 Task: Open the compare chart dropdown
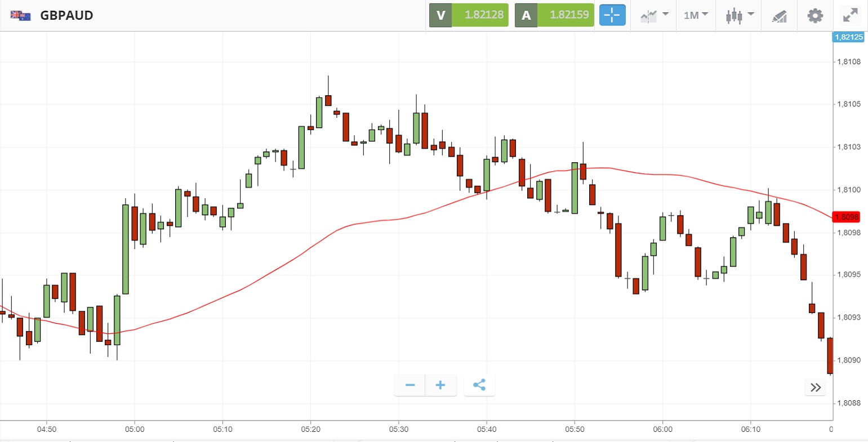pyautogui.click(x=654, y=15)
